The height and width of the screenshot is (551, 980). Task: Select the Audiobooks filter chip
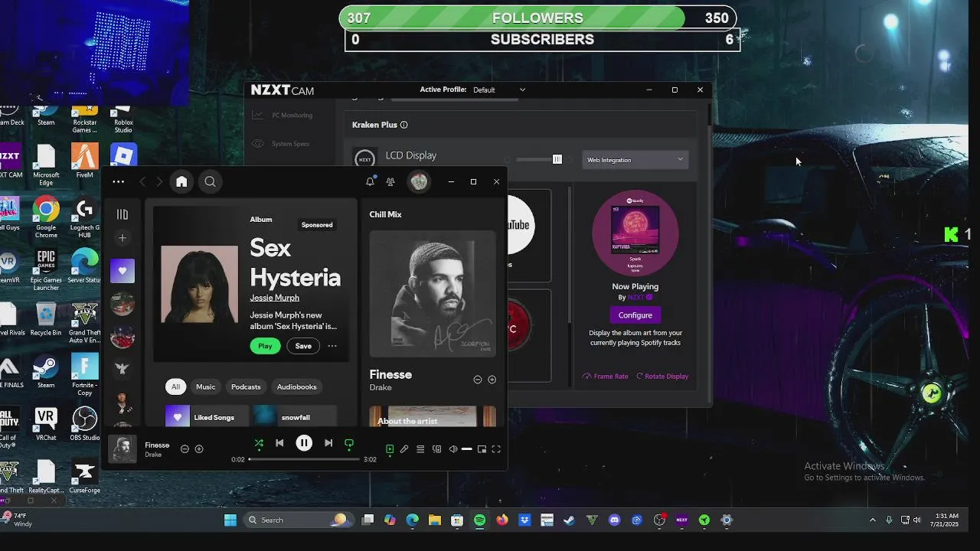pyautogui.click(x=296, y=386)
